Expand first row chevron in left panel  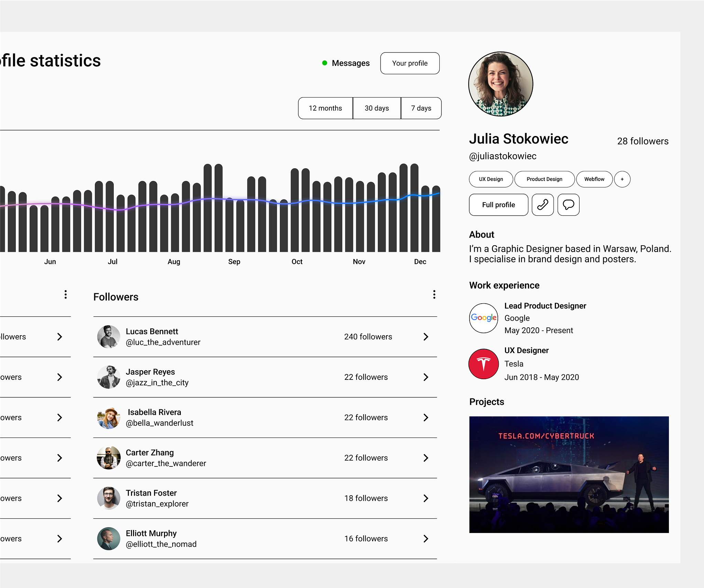point(59,337)
